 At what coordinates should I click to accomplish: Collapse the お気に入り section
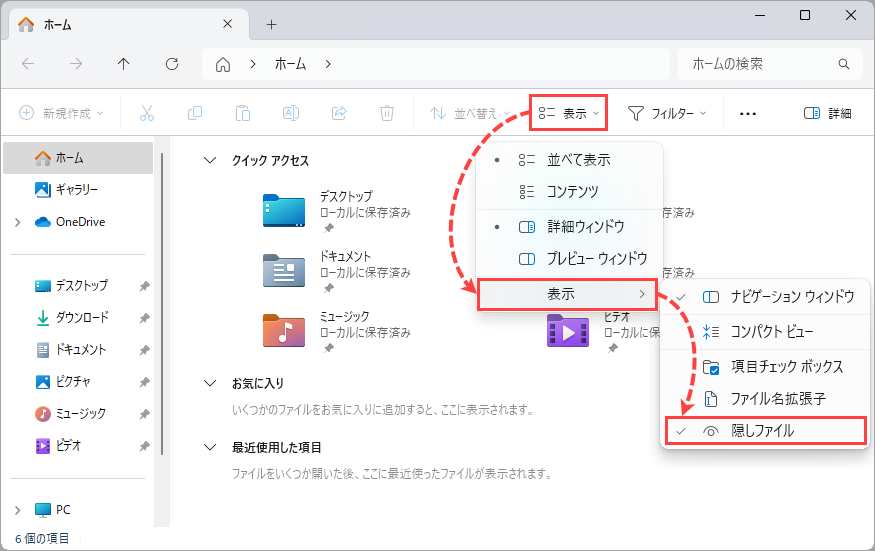coord(210,384)
